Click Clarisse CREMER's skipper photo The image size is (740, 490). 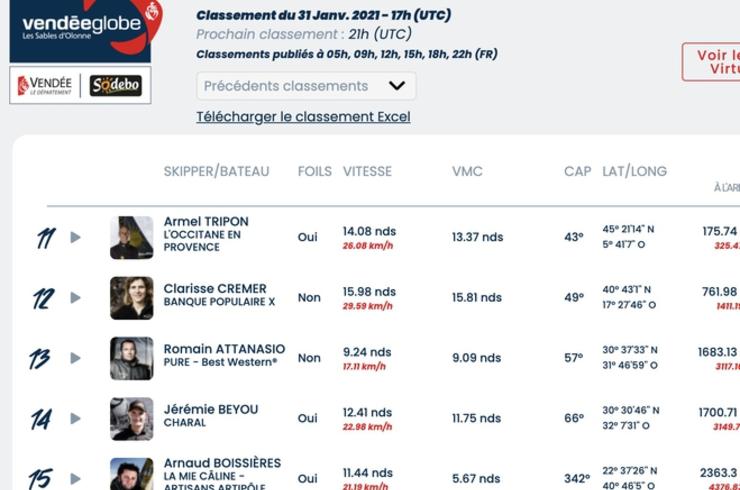tap(132, 298)
